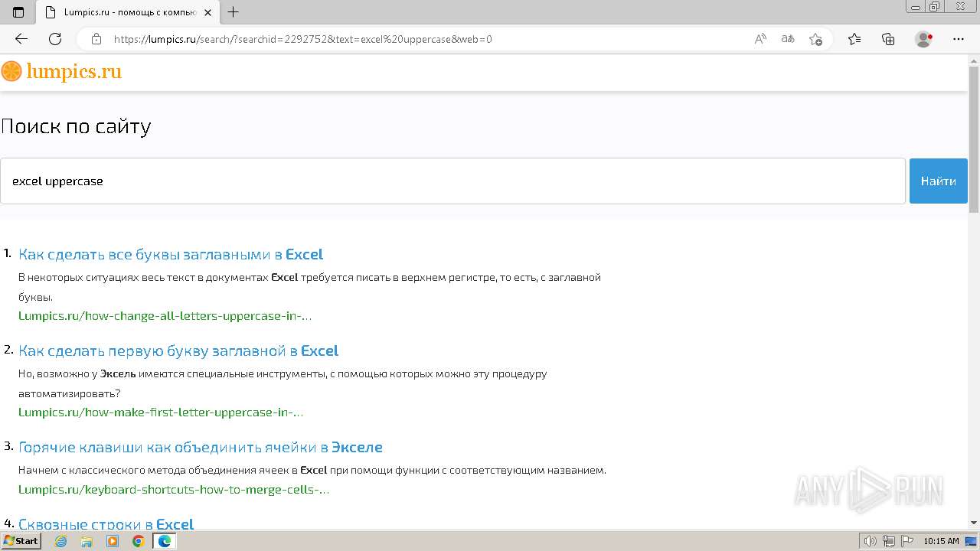Select the Lumpics.ru tab
Screen dimensions: 980x551
tap(129, 12)
